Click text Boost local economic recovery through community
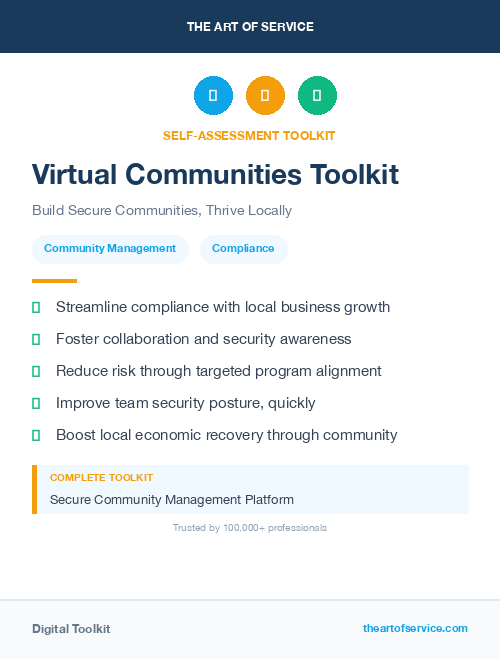500x659 pixels. (x=226, y=435)
